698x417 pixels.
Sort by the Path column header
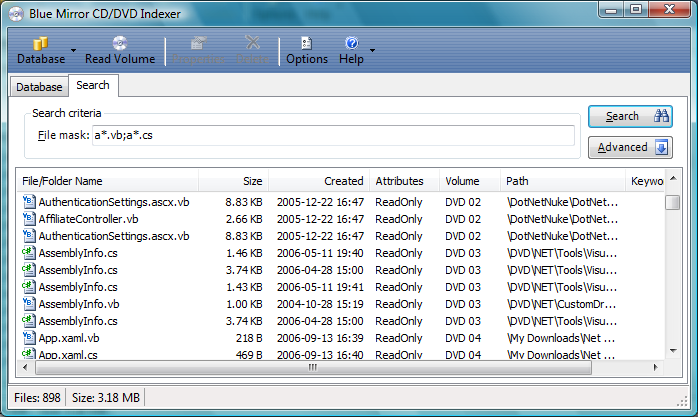pos(563,181)
